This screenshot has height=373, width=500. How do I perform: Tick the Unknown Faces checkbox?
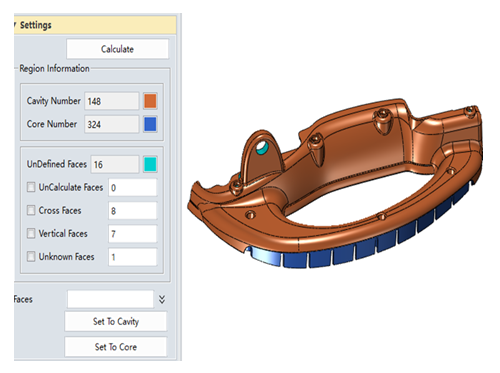click(x=31, y=257)
